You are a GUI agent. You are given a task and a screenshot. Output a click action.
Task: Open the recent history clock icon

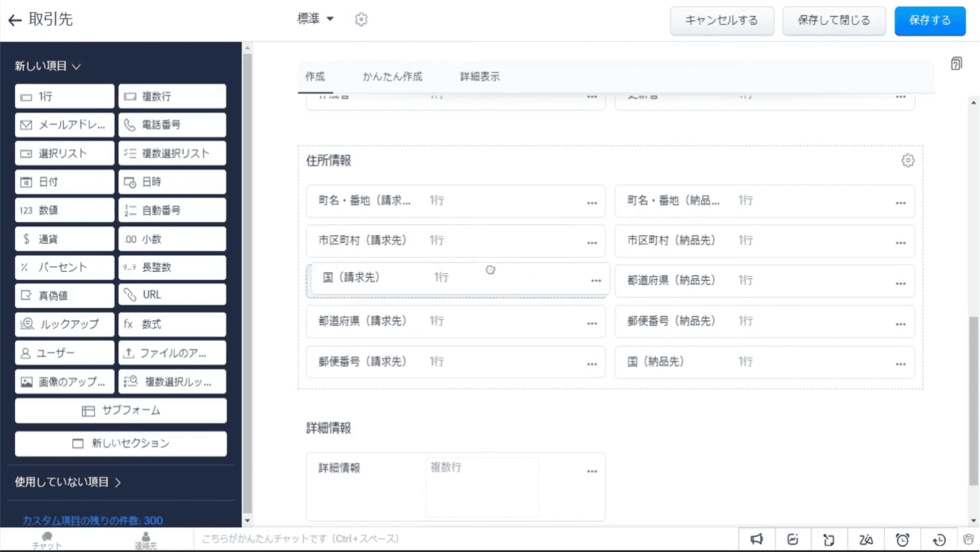(939, 540)
